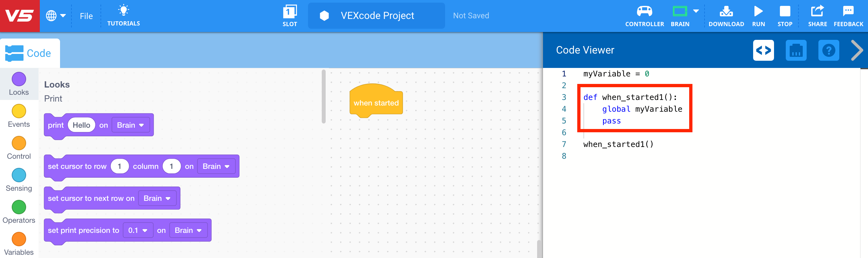Toggle the code text view icon
This screenshot has height=258, width=868.
click(x=764, y=50)
